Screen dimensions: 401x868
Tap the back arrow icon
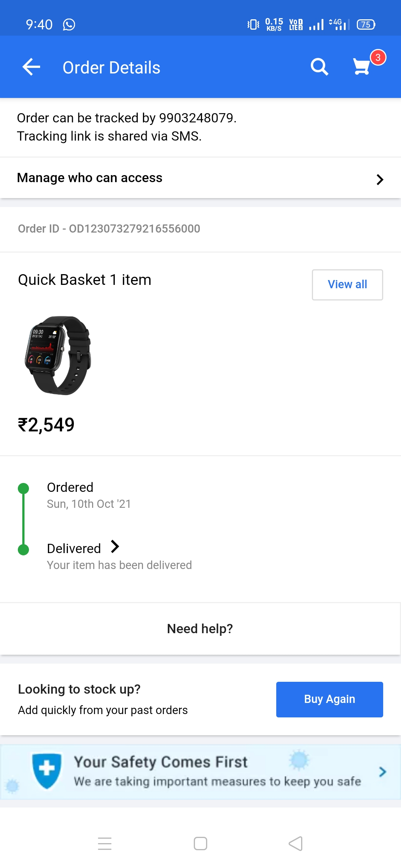point(31,67)
